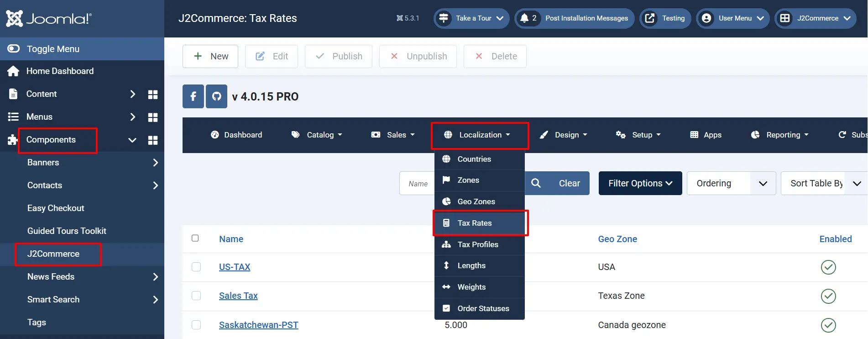This screenshot has height=339, width=868.
Task: Select Zones from Localization menu
Action: [480, 180]
